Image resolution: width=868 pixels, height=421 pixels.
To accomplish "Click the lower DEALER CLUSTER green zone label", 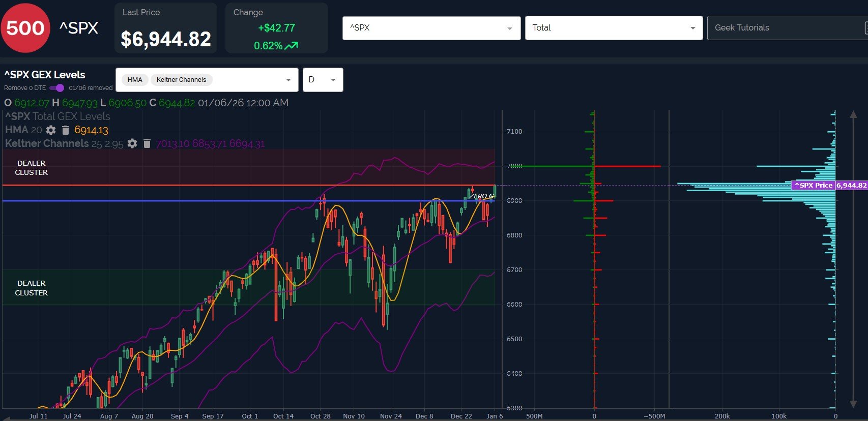I will (x=32, y=288).
